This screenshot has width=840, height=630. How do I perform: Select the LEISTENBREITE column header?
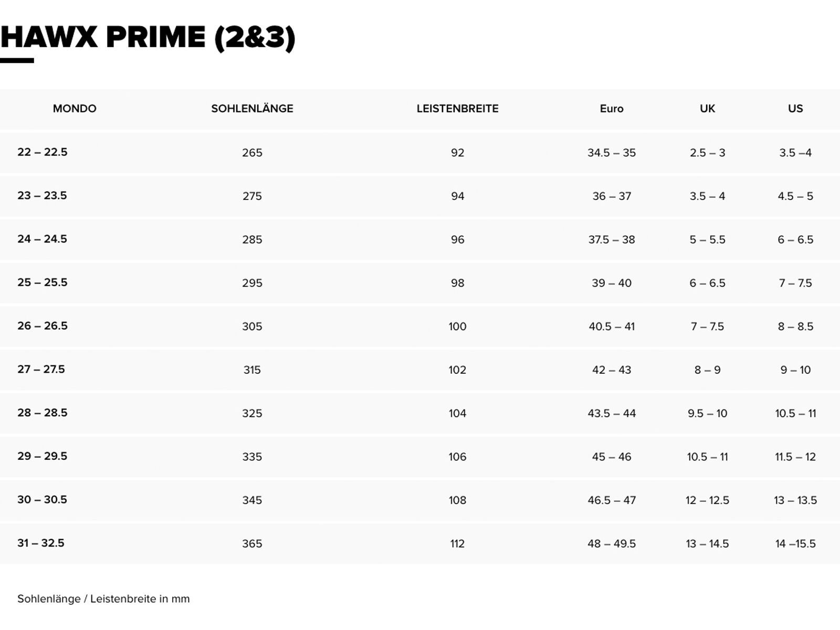point(457,109)
